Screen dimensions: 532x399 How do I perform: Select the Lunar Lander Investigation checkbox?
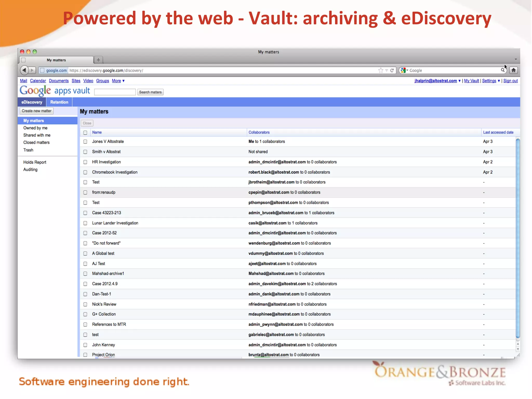(x=85, y=223)
